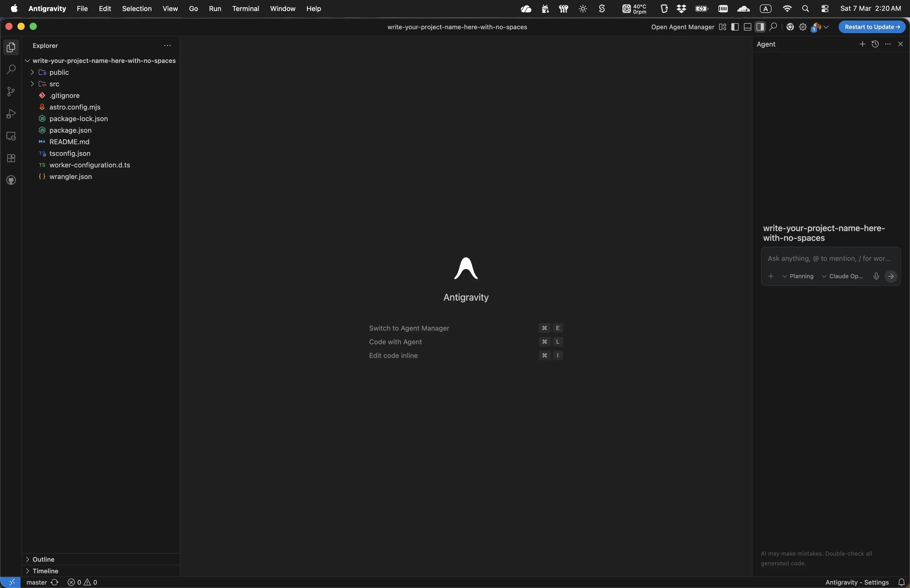The image size is (910, 588).
Task: Click the master branch in status bar
Action: [37, 582]
